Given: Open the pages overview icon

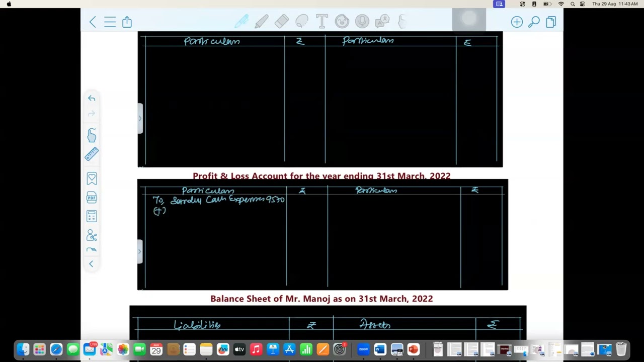Looking at the screenshot, I should tap(551, 22).
